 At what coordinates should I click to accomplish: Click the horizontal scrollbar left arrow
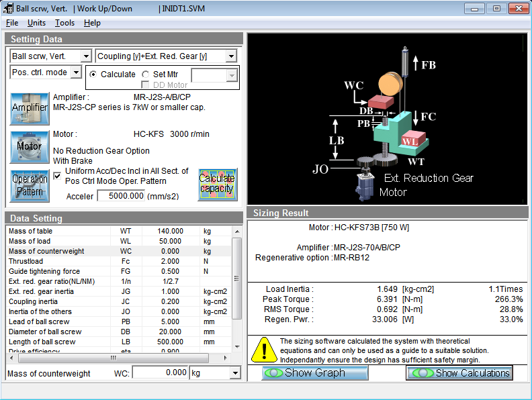pos(12,358)
